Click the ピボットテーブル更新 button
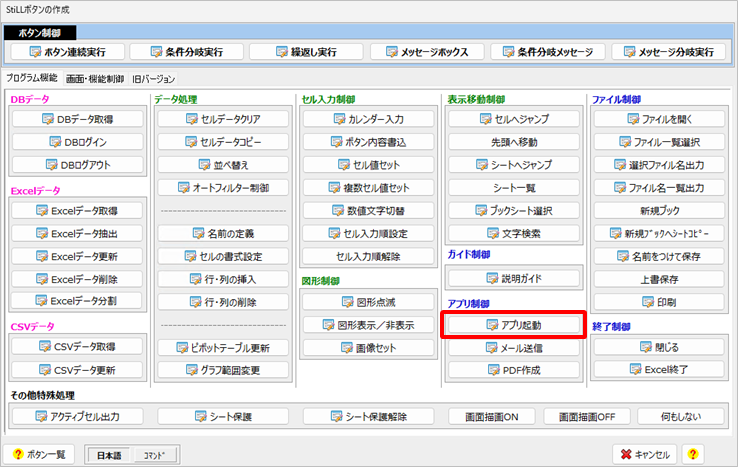 pos(223,347)
